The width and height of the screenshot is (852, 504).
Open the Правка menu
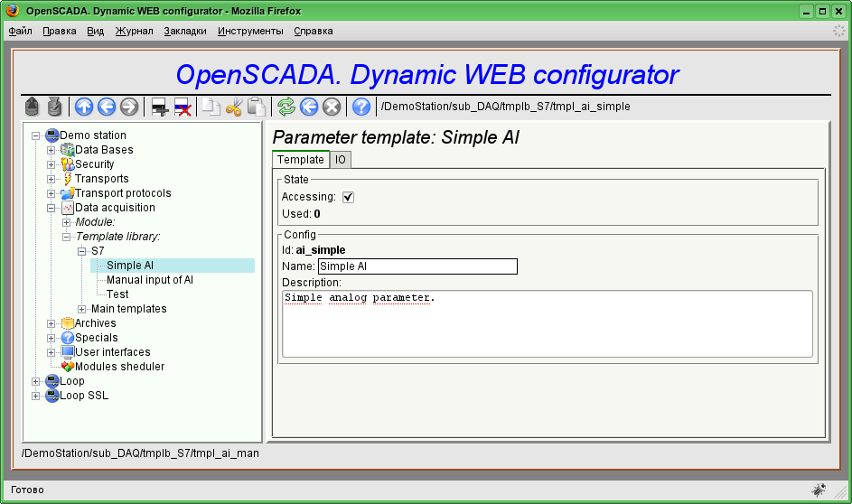click(60, 31)
